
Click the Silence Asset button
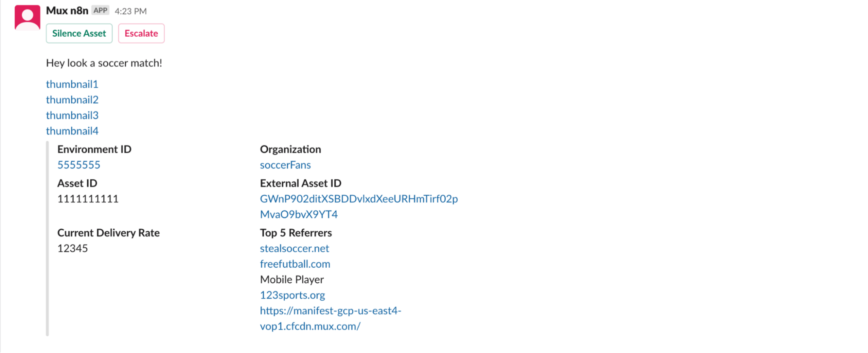click(79, 33)
